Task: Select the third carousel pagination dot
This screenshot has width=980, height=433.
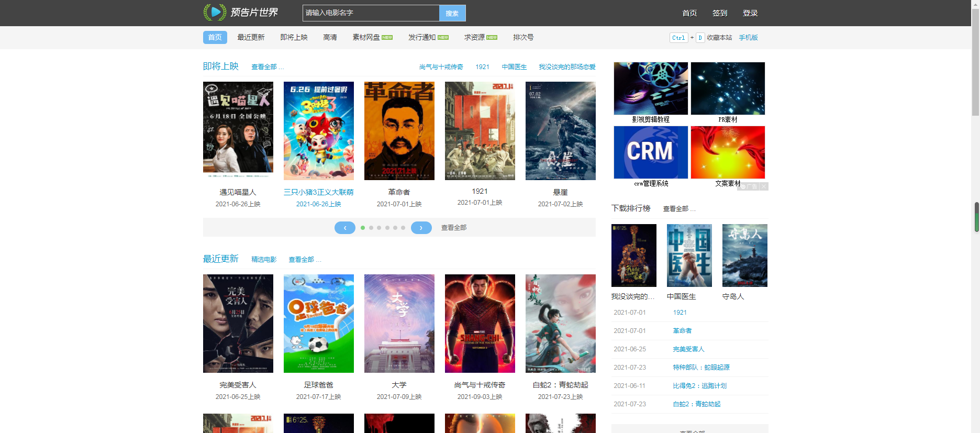Action: [x=379, y=228]
